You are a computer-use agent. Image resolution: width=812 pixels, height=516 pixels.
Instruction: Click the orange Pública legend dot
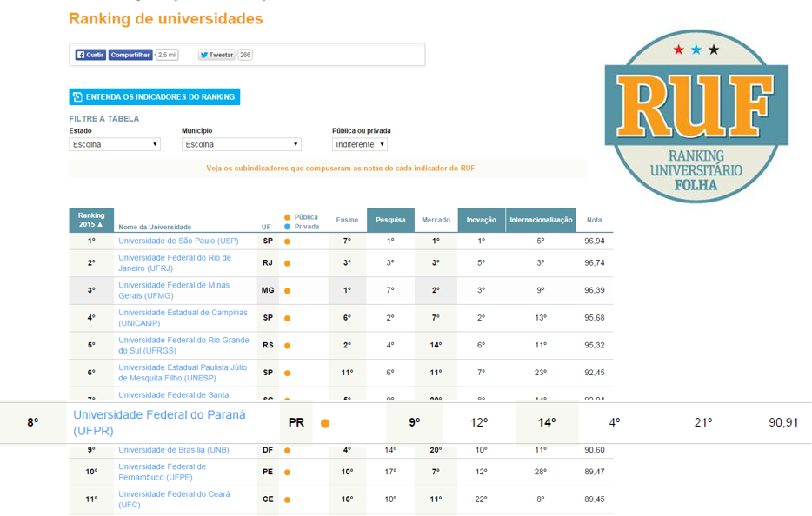tap(288, 217)
